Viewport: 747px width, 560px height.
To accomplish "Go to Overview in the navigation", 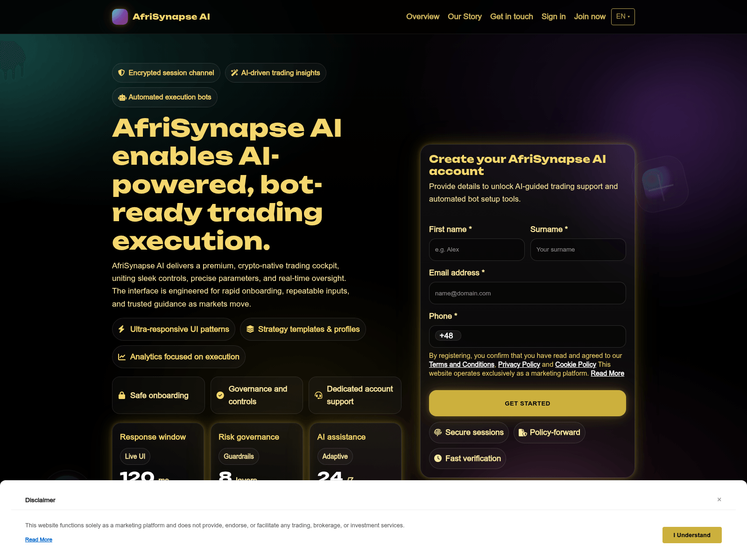I will pos(423,17).
